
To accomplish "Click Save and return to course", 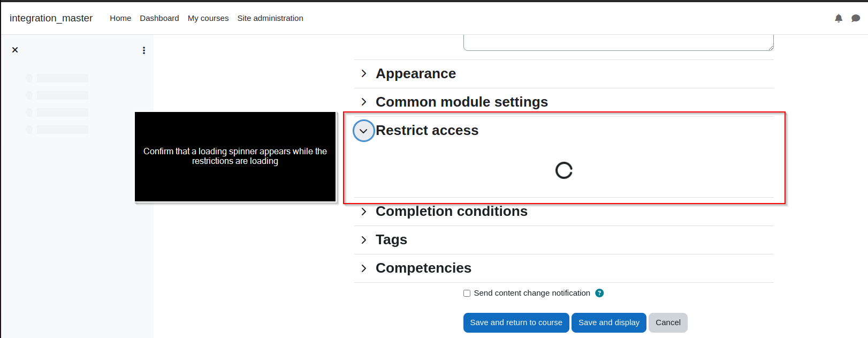I will [516, 322].
